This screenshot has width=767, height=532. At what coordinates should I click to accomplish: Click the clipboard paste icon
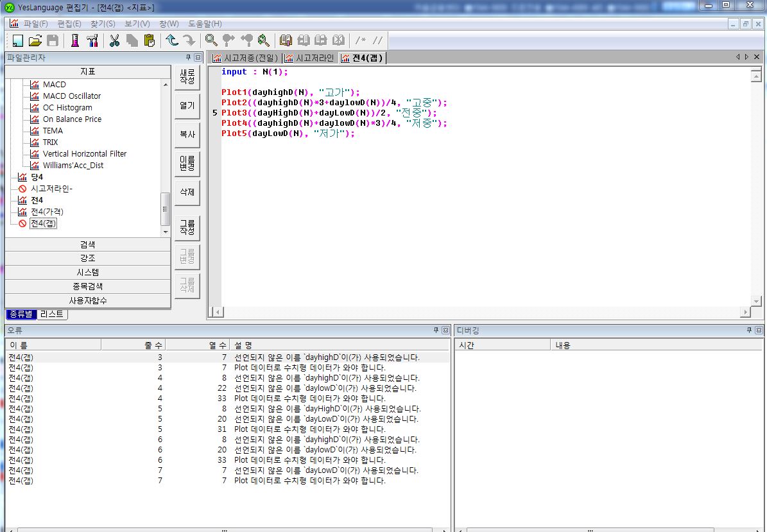point(150,40)
